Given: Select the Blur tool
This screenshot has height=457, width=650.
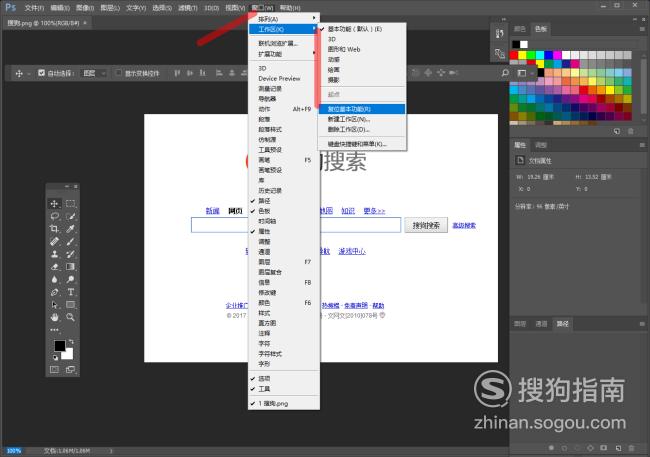Looking at the screenshot, I should point(54,280).
